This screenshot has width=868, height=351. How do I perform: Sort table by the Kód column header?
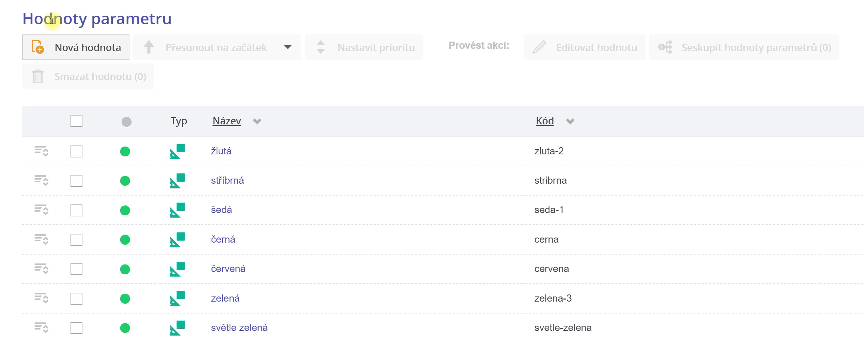tap(545, 121)
